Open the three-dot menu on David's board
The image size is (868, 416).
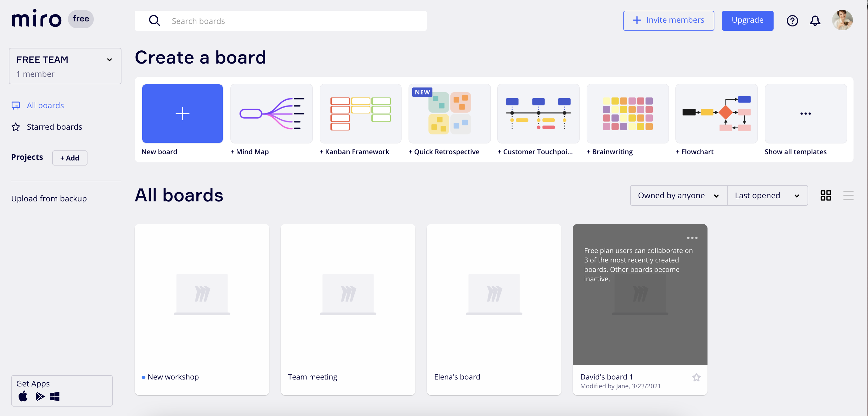tap(692, 238)
